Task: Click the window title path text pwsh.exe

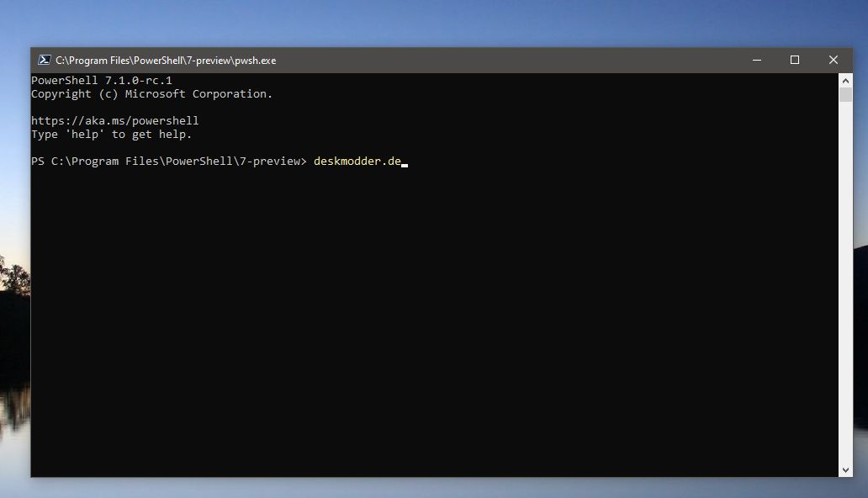Action: (x=166, y=61)
